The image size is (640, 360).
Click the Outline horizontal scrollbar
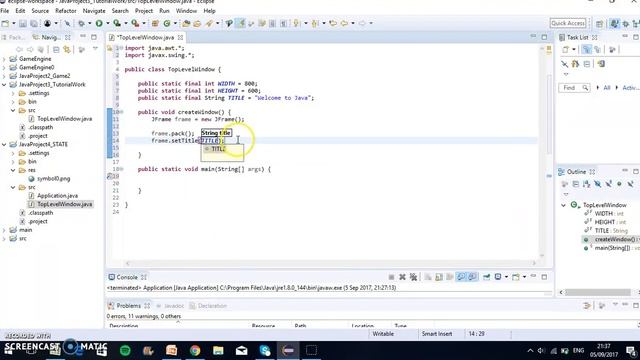pos(598,292)
